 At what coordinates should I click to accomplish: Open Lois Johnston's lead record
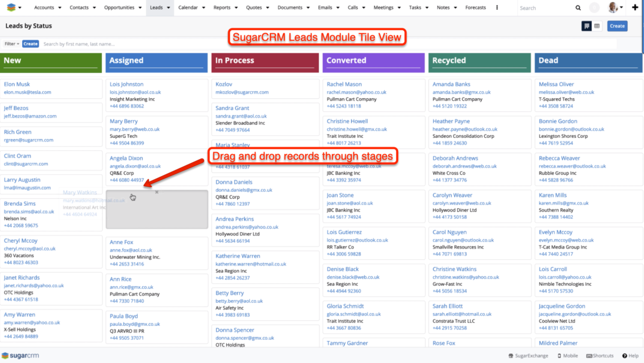pos(126,84)
